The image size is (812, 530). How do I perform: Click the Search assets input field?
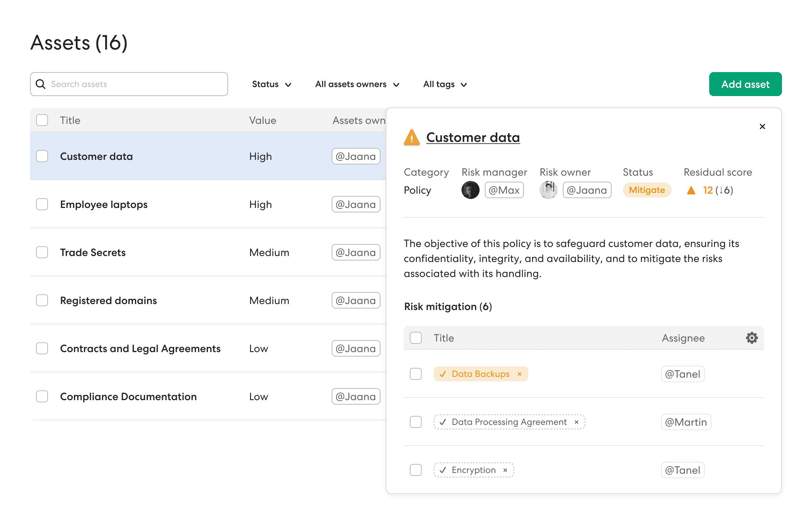129,84
